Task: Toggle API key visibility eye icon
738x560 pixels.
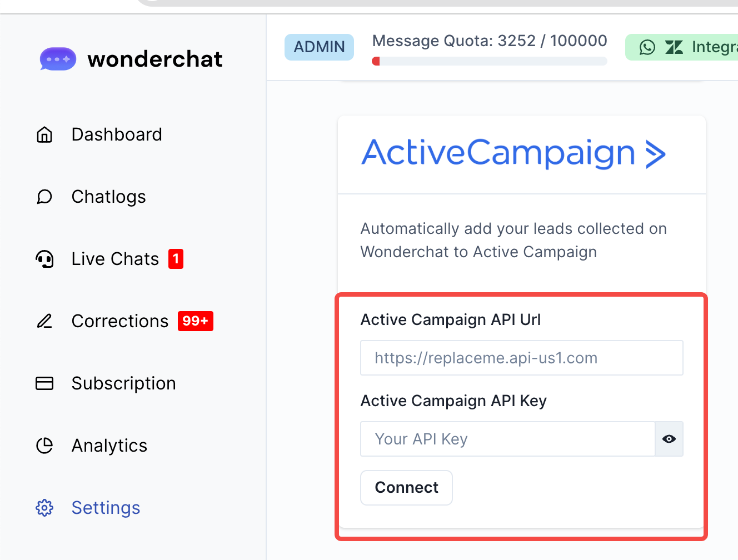Action: pos(669,439)
